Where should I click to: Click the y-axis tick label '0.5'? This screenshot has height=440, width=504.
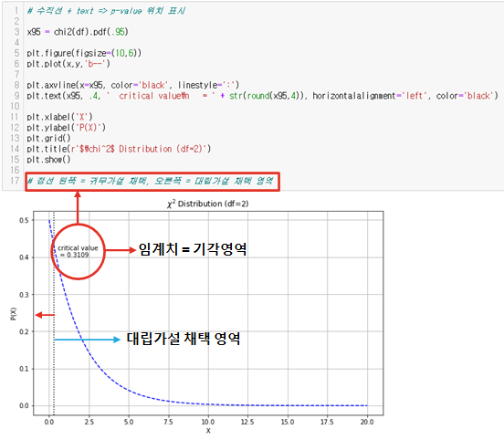[24, 221]
